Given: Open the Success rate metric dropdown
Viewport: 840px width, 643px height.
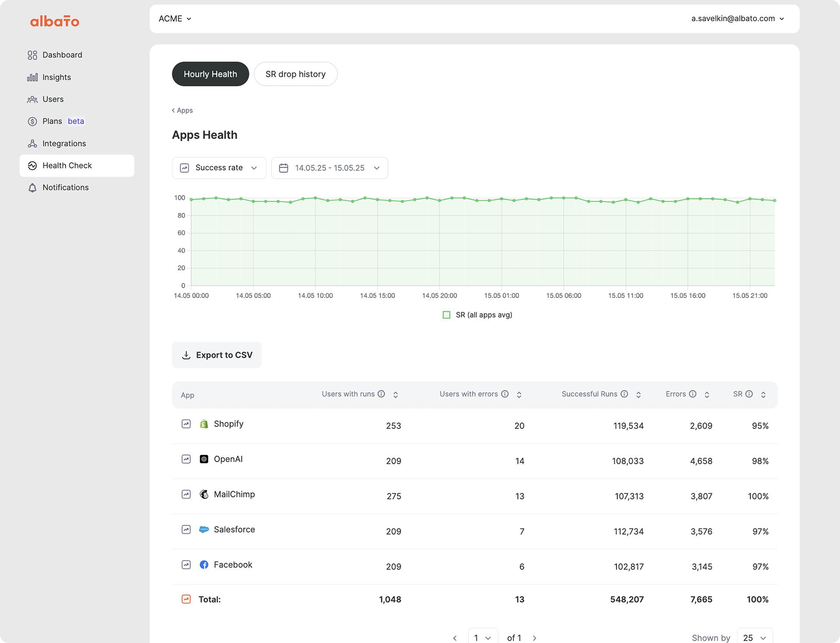Looking at the screenshot, I should coord(219,168).
